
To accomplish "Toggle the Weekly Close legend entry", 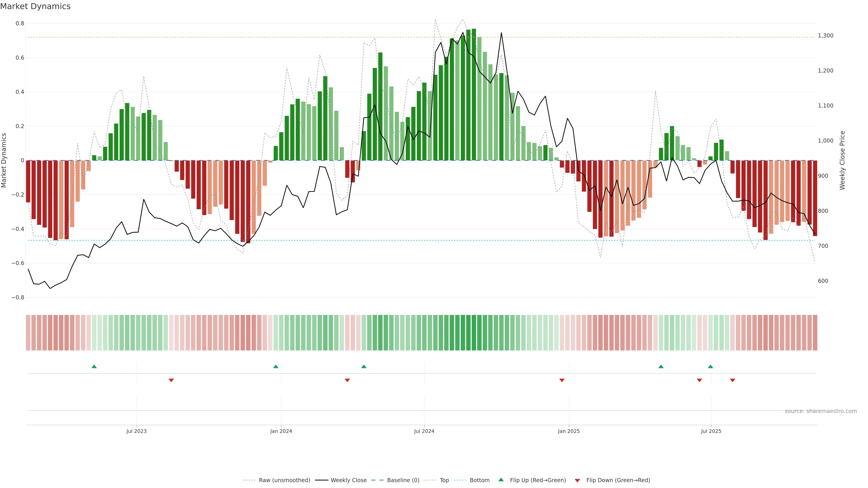I will [348, 480].
